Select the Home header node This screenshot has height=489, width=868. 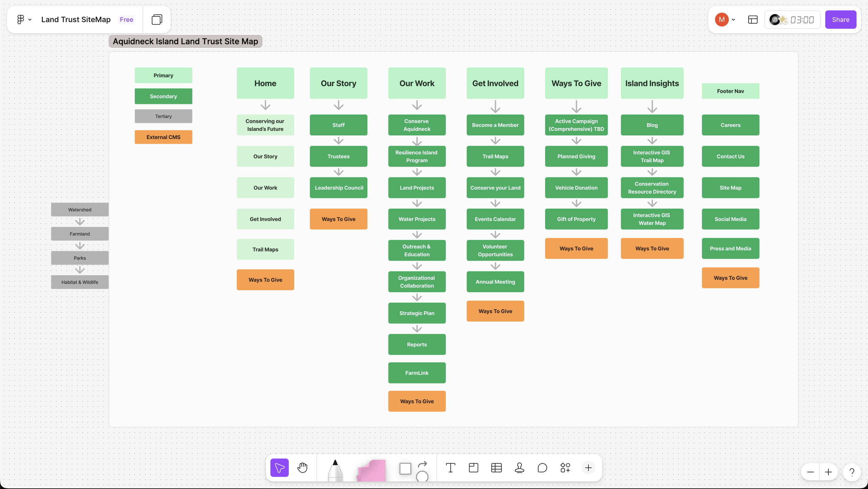pyautogui.click(x=265, y=83)
